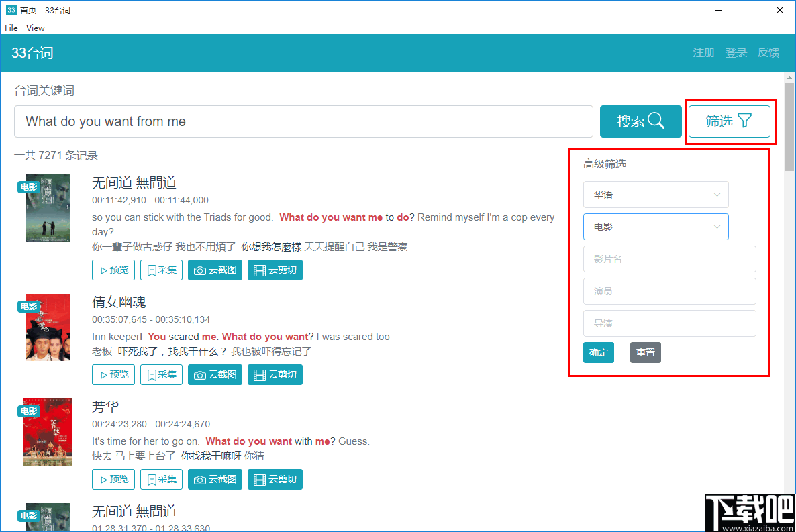The height and width of the screenshot is (532, 796).
Task: Click the 33台词 logo title
Action: pos(32,53)
